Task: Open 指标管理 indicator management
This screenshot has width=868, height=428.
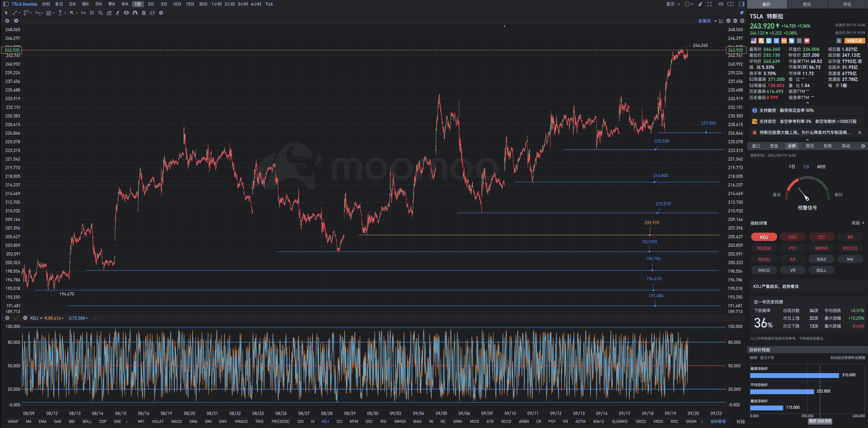Action: point(718,422)
